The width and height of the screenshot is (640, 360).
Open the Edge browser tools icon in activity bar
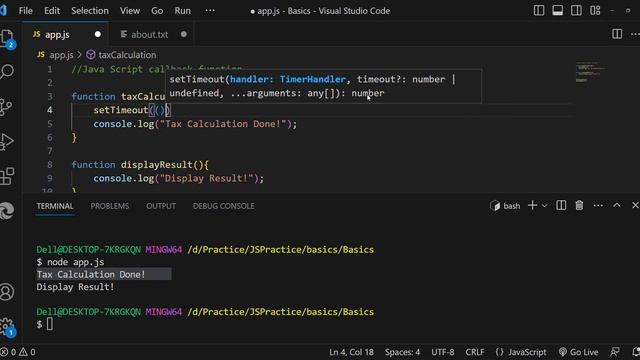7,211
